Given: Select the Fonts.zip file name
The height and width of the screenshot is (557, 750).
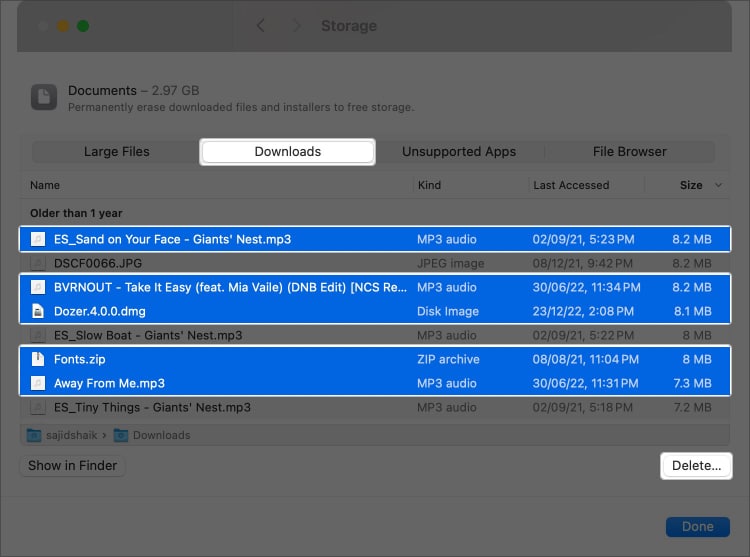Looking at the screenshot, I should tap(79, 359).
